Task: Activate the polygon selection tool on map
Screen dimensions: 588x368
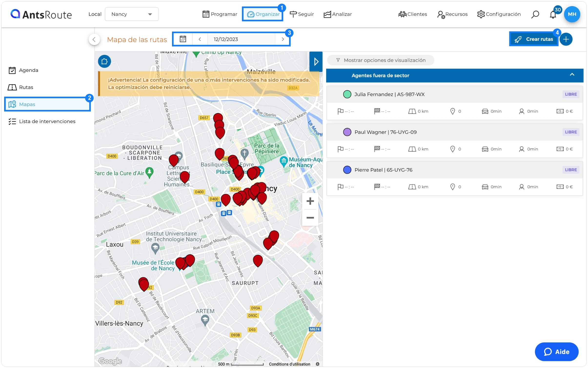Action: coord(104,61)
